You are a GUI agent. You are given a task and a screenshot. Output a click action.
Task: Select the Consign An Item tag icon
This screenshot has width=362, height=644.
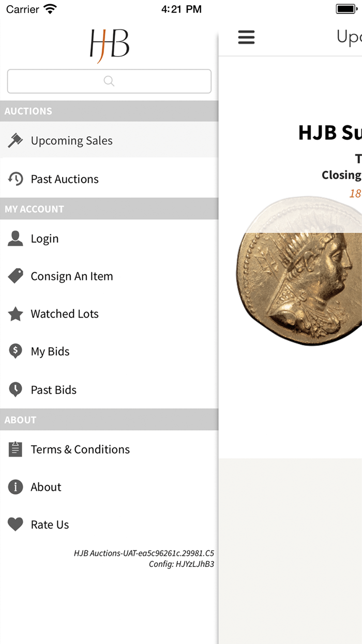pyautogui.click(x=16, y=276)
